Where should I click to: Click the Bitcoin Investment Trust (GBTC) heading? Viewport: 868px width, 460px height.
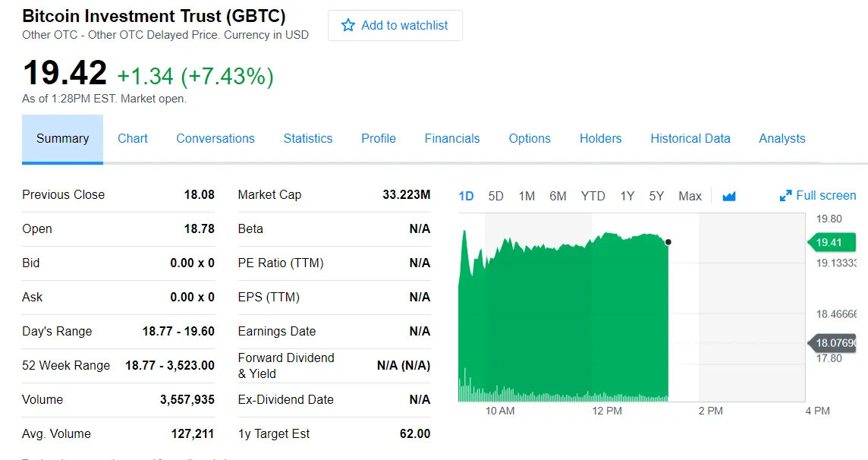point(154,16)
